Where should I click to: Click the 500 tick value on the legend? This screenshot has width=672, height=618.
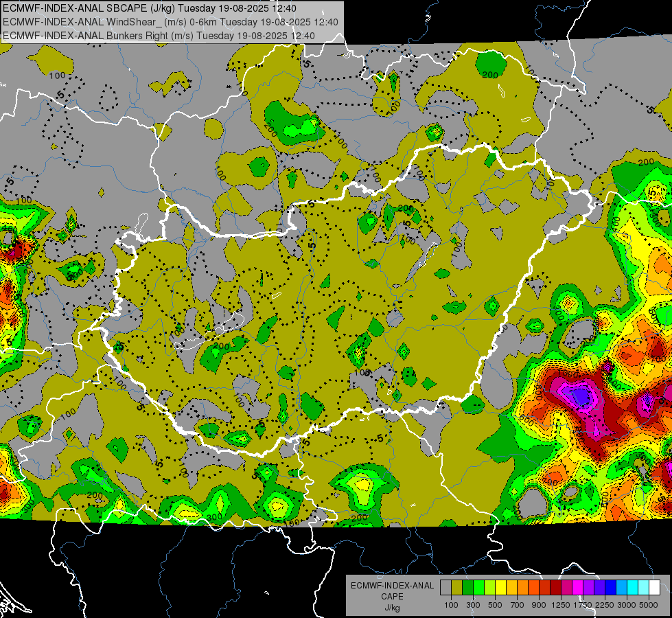[x=495, y=605]
